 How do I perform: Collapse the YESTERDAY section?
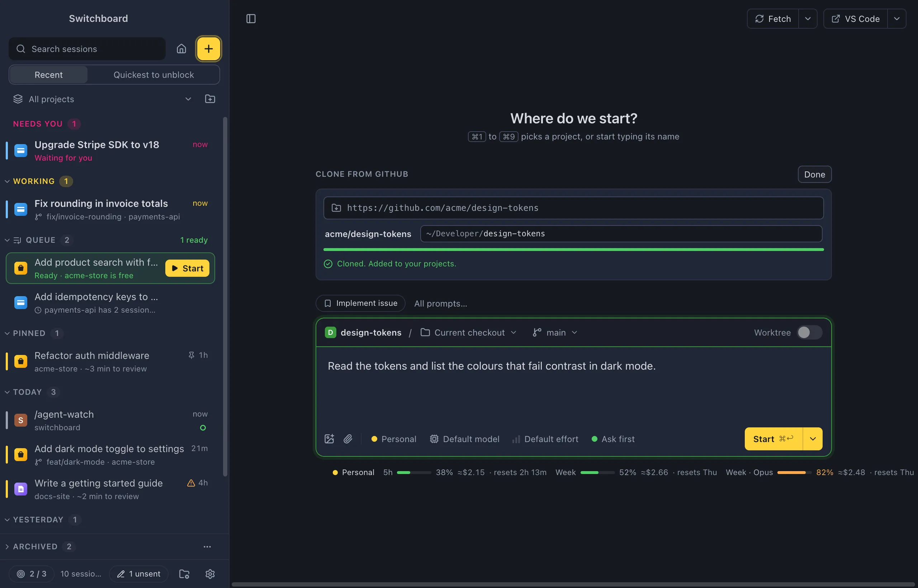[x=7, y=519]
